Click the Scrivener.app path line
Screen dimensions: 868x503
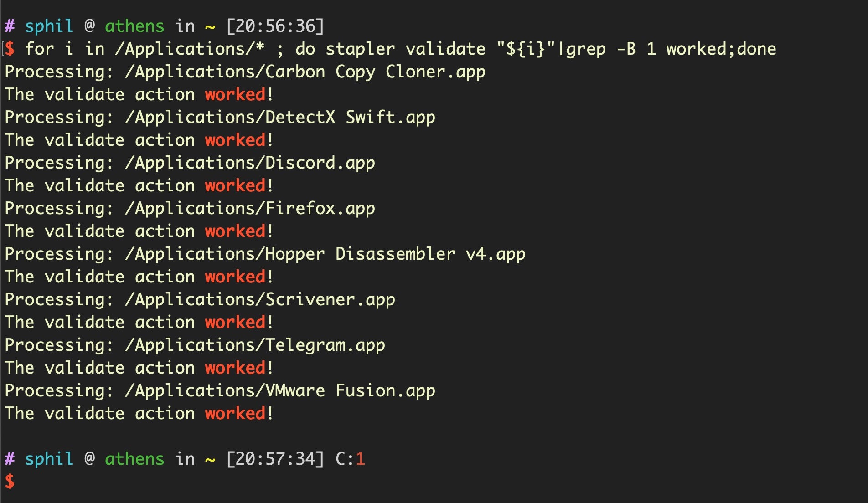260,300
